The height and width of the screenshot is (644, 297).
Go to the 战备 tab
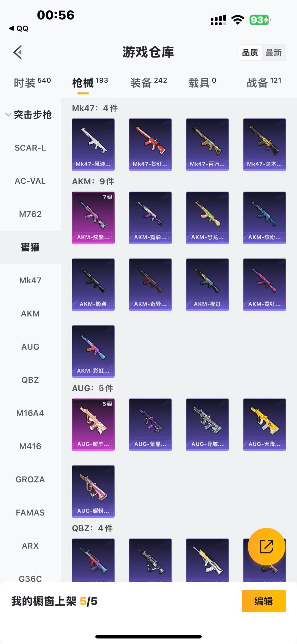coord(264,82)
